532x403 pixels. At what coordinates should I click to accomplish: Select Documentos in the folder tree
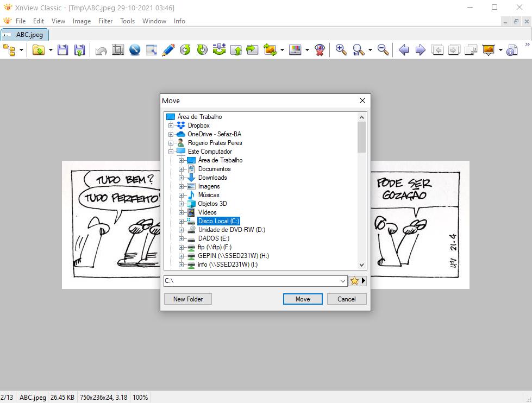click(214, 169)
